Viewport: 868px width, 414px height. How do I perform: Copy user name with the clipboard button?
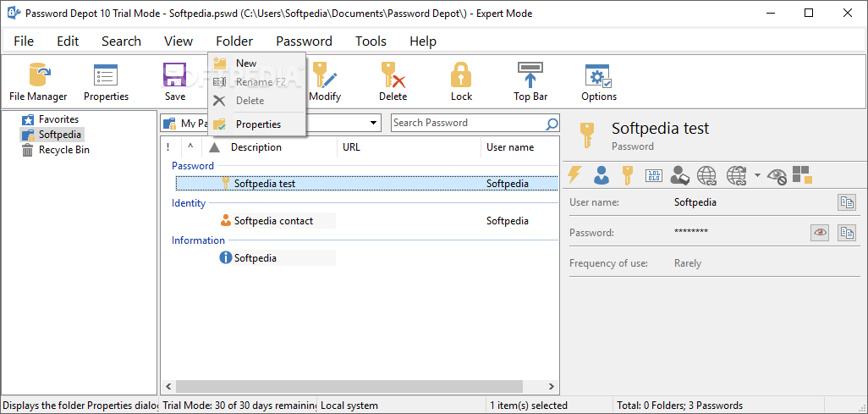(x=847, y=203)
